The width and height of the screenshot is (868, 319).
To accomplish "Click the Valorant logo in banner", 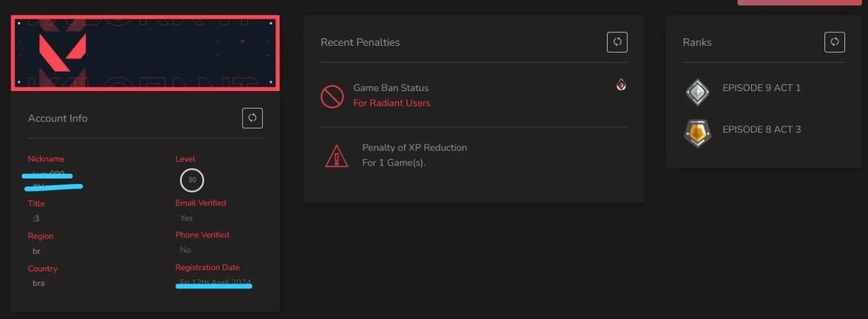I will click(62, 51).
